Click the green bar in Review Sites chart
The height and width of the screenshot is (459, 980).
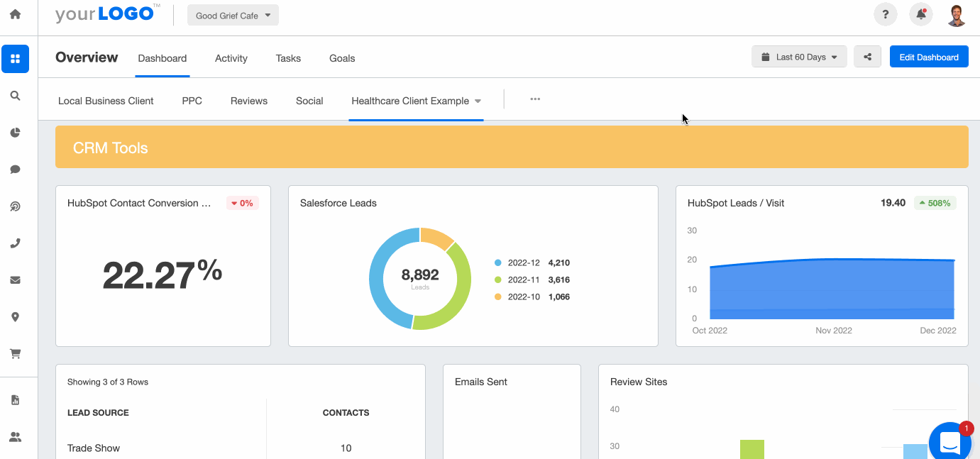(752, 449)
